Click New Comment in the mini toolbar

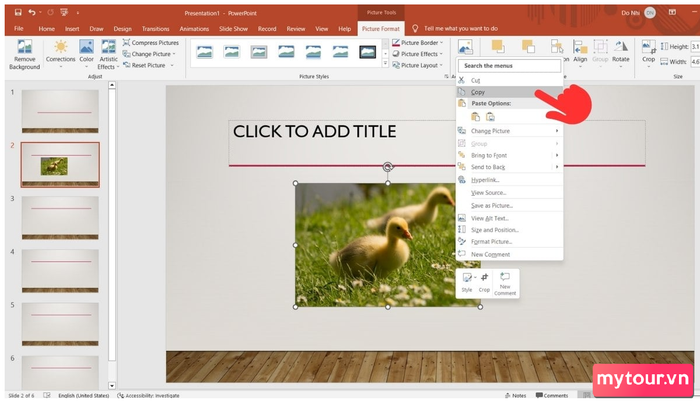coord(505,283)
